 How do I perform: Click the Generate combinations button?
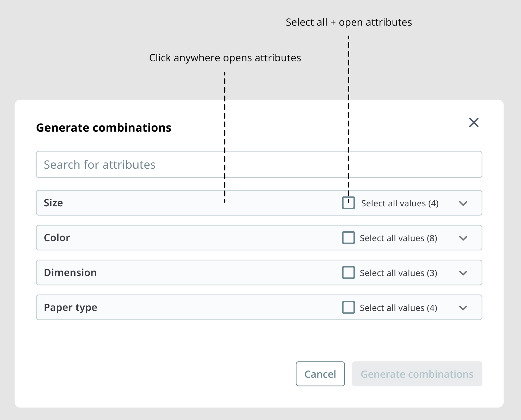coord(417,374)
